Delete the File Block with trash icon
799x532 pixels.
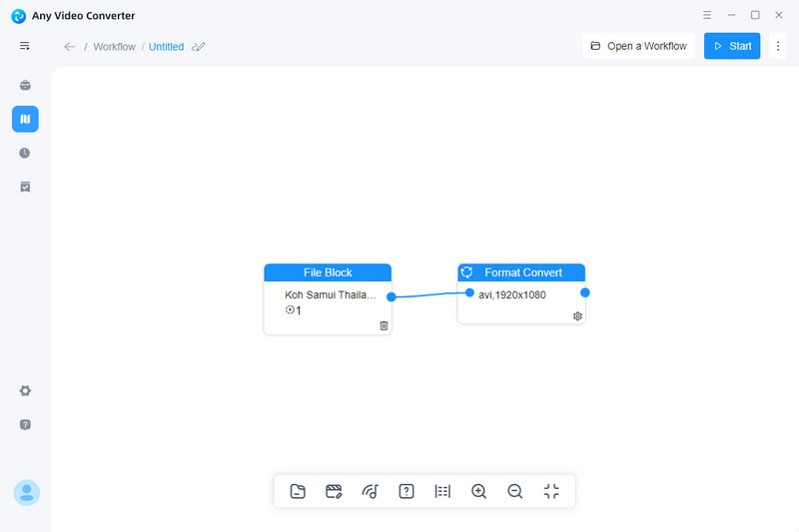384,325
